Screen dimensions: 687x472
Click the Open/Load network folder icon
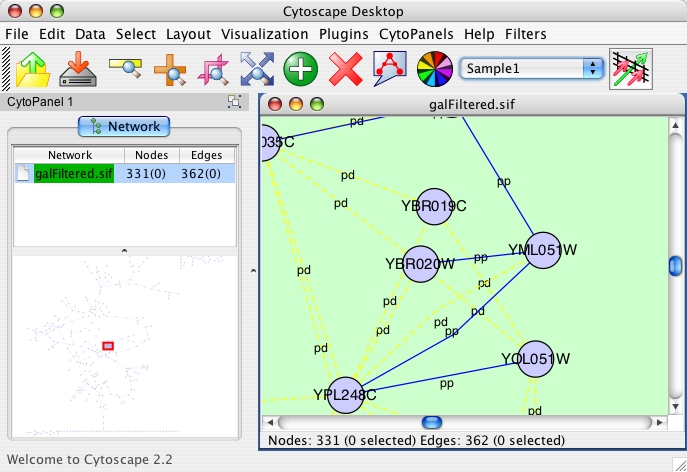[33, 69]
